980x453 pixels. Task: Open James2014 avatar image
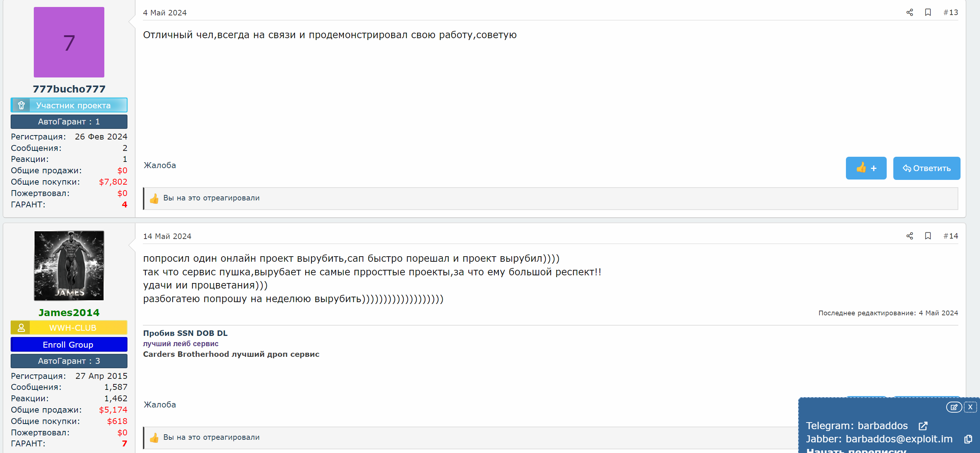(69, 265)
